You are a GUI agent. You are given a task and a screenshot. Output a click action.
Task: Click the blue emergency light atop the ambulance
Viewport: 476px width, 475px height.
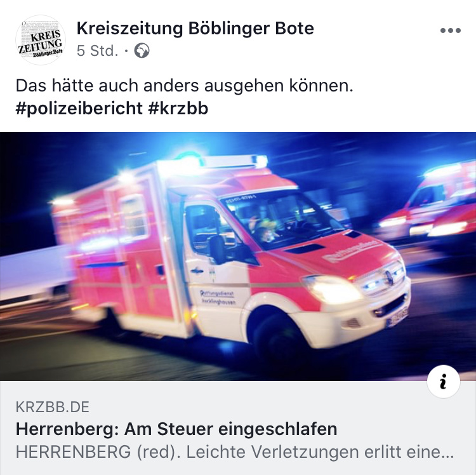coord(190,157)
